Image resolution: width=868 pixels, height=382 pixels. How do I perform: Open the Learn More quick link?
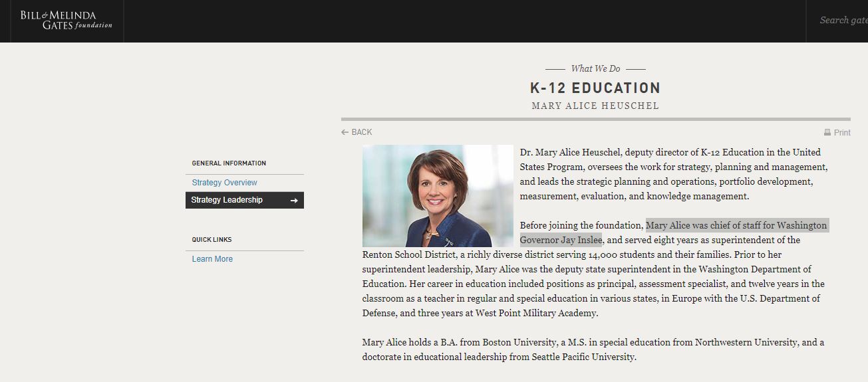click(212, 259)
